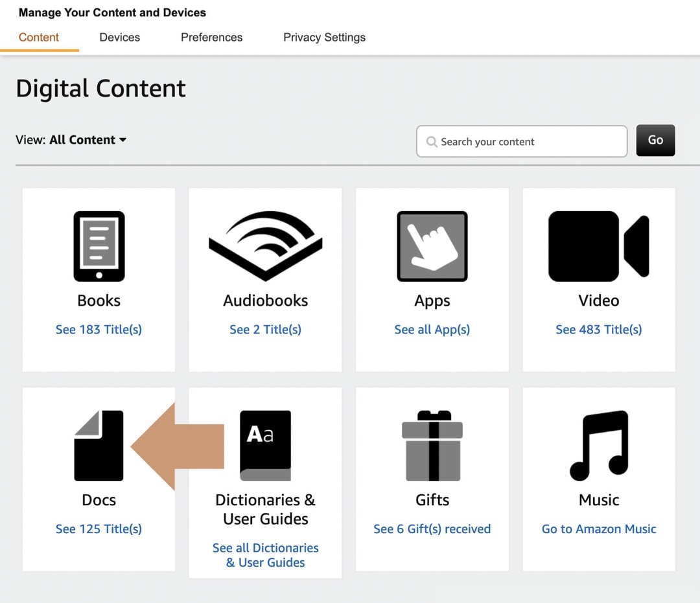Viewport: 700px width, 603px height.
Task: Click the Books e-reader icon
Action: pyautogui.click(x=99, y=246)
